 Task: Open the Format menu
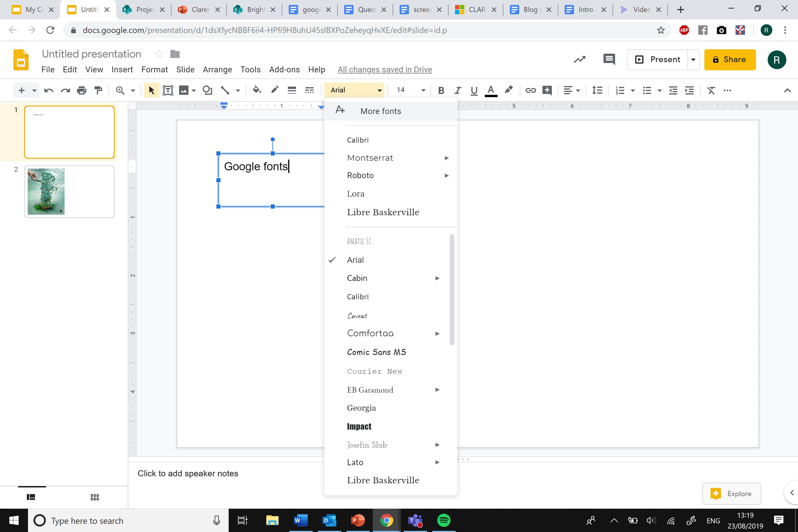tap(154, 69)
